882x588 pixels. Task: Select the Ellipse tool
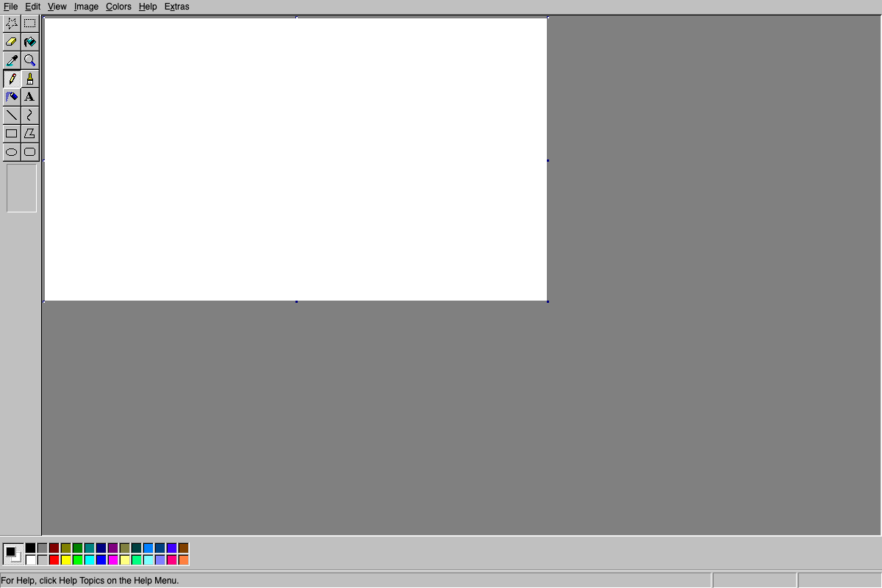[x=12, y=151]
